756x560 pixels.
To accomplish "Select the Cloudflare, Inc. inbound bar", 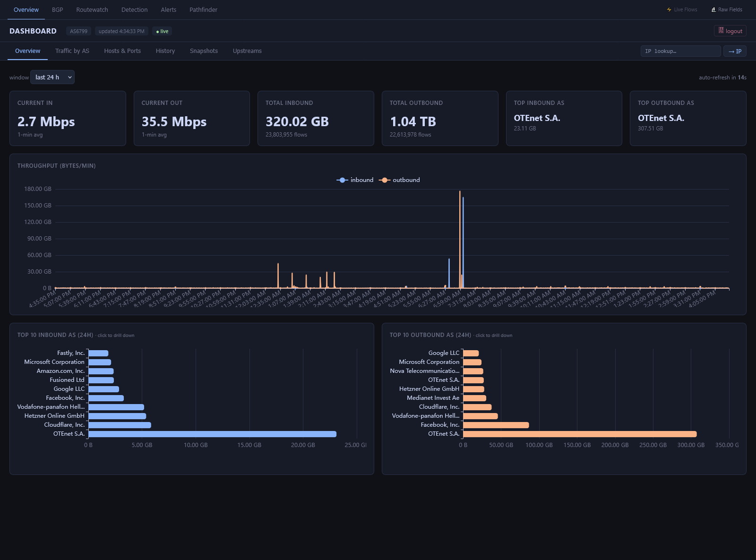I will pyautogui.click(x=120, y=425).
